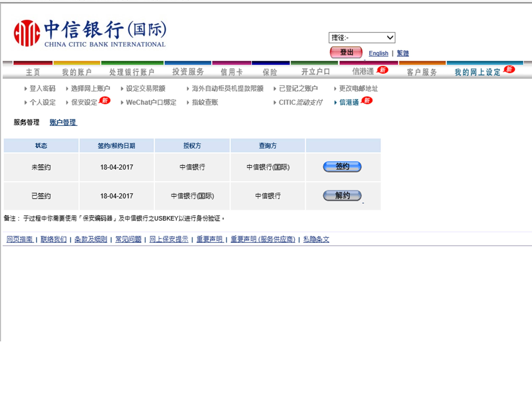This screenshot has width=532, height=399.
Task: Go to 客户服务 menu
Action: tap(422, 72)
